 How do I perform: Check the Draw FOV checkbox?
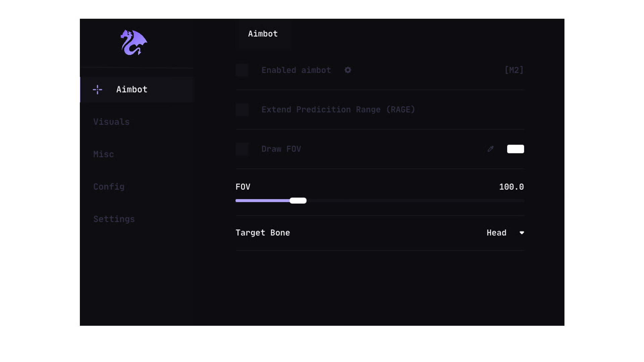242,149
